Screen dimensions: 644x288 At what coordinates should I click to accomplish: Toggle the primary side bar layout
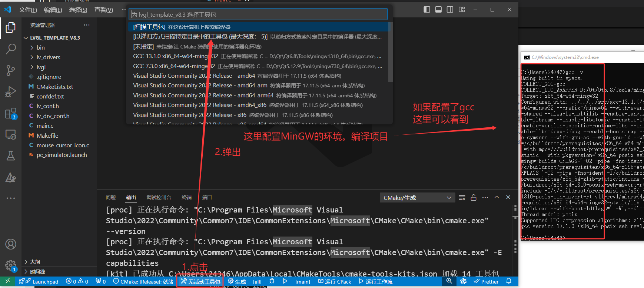coord(427,10)
